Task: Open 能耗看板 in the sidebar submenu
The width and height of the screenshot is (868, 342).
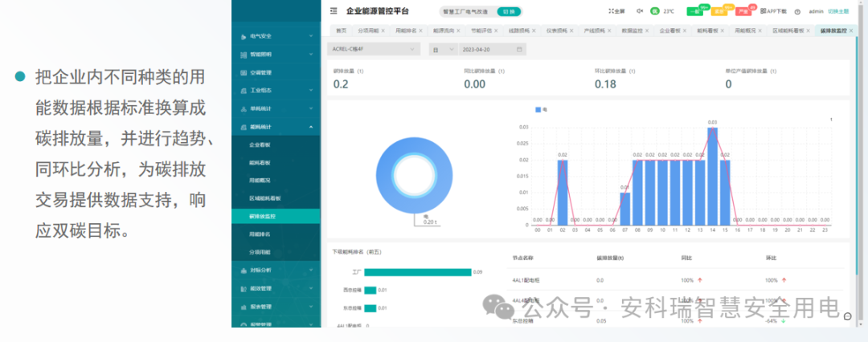Action: click(276, 163)
